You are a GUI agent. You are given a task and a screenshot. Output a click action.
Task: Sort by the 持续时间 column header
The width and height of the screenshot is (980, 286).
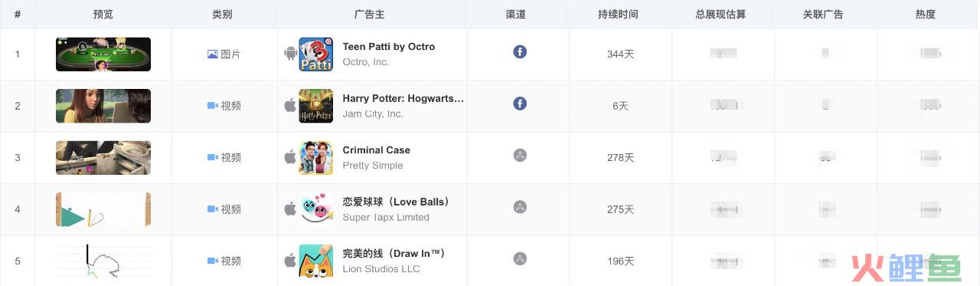pos(618,15)
